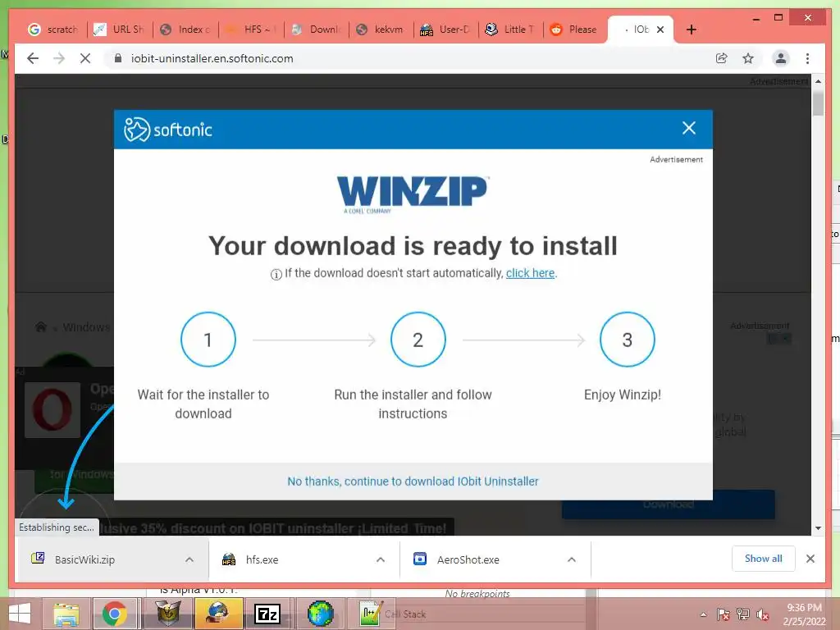Switch to the Downl tab
Viewport: 840px width, 630px height.
pos(316,30)
